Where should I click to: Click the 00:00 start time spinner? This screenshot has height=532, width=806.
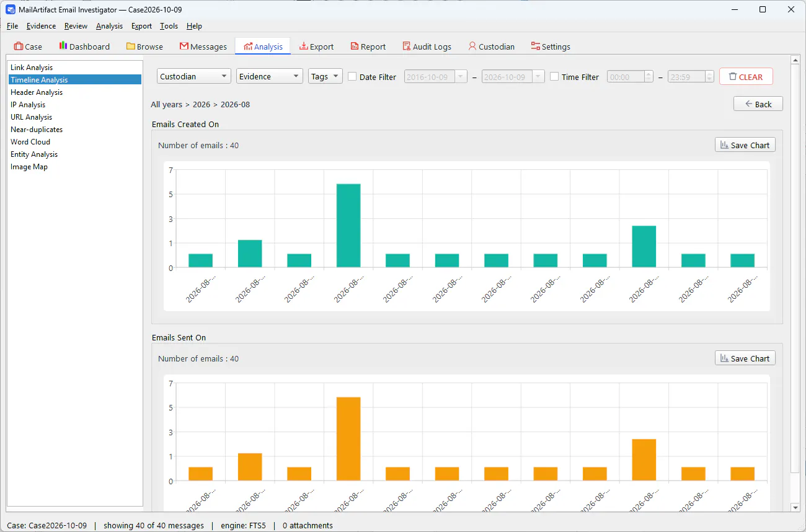(630, 77)
